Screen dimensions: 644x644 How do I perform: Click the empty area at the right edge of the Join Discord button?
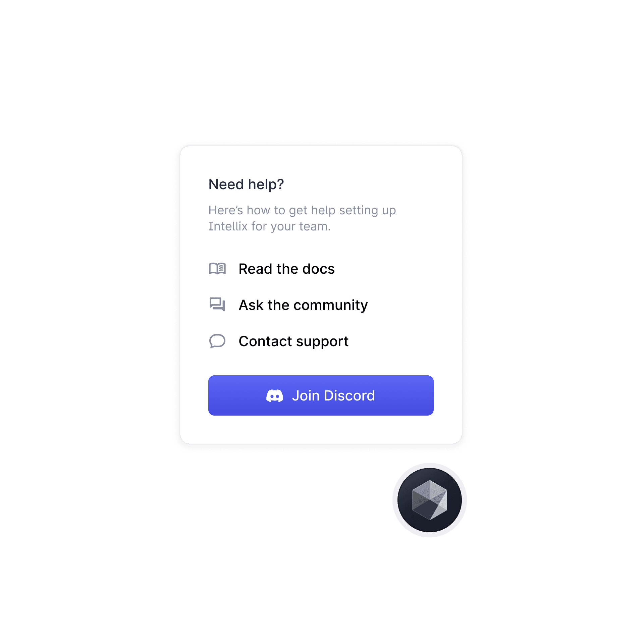413,395
